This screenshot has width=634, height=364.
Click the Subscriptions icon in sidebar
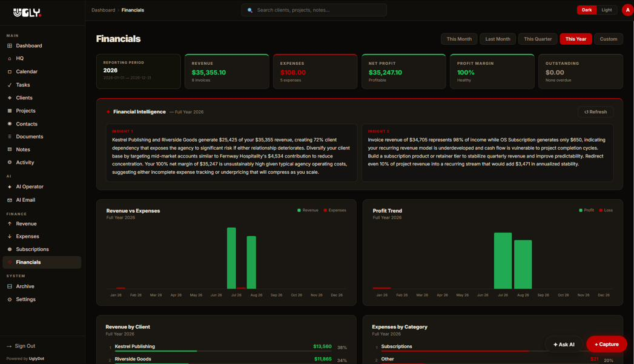pos(10,250)
